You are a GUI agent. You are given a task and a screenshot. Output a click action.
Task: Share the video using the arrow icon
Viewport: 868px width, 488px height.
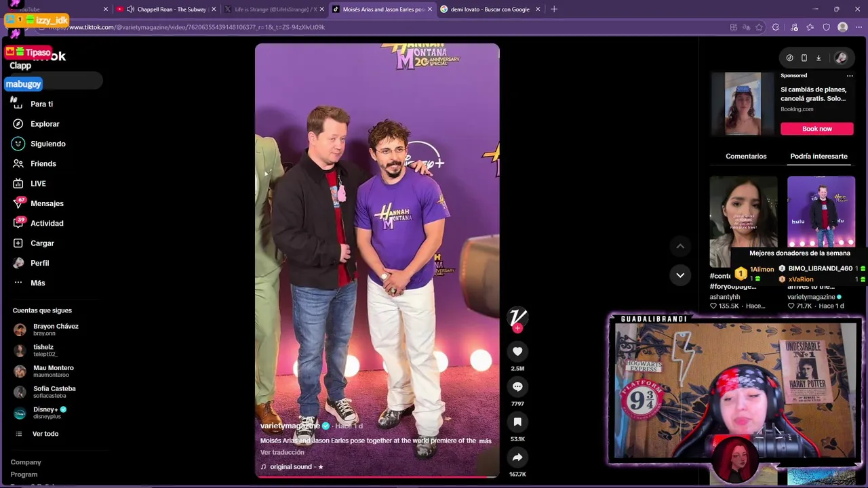pyautogui.click(x=517, y=457)
